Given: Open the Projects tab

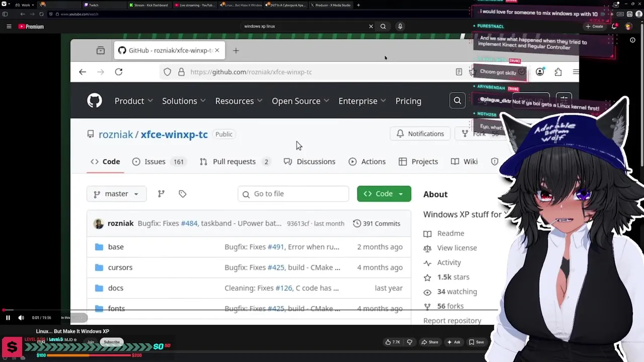Looking at the screenshot, I should [x=418, y=161].
